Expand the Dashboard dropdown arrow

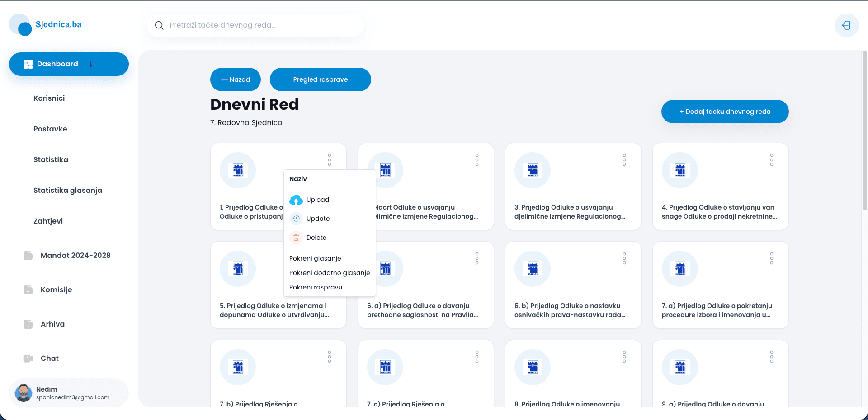point(91,64)
